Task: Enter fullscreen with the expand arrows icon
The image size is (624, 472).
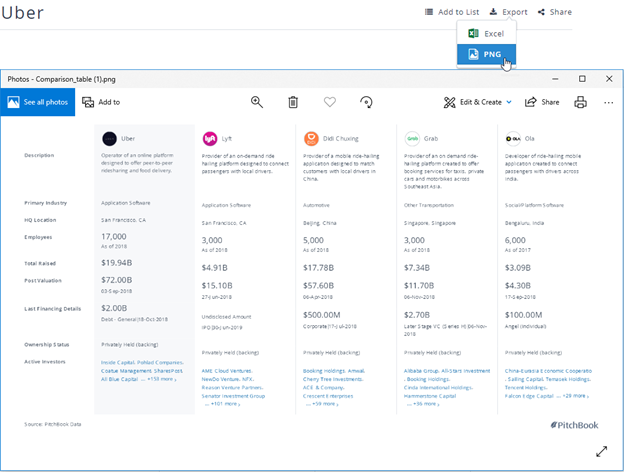Action: [x=601, y=451]
